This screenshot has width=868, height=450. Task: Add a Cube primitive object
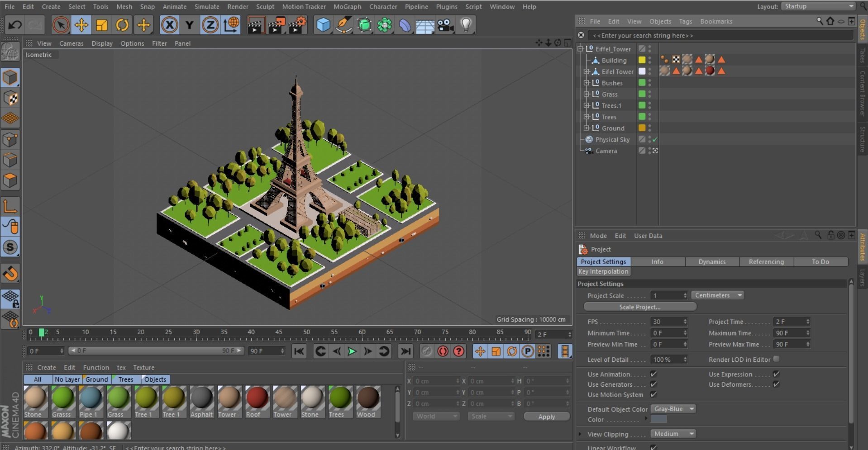(323, 25)
